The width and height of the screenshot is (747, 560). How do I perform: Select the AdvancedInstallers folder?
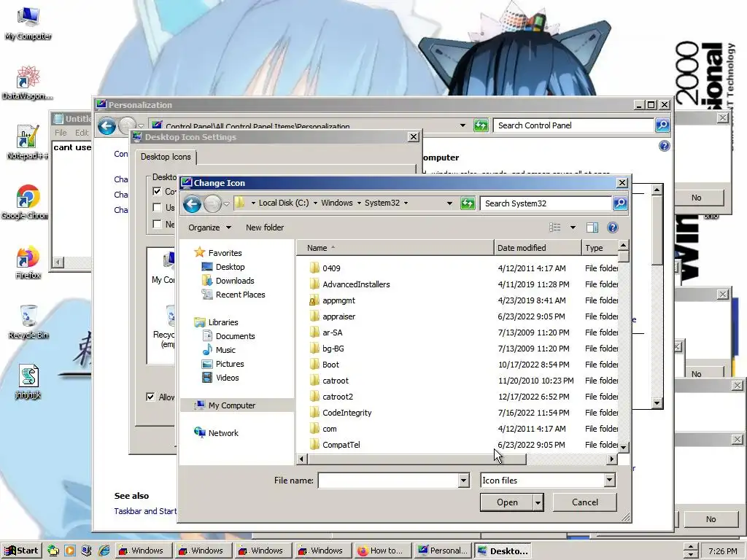click(356, 284)
